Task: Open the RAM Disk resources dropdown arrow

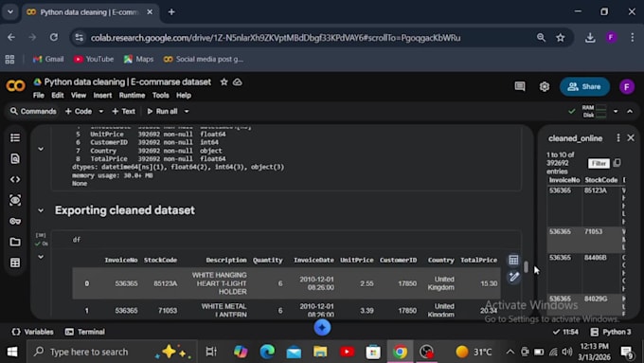Action: coord(616,112)
